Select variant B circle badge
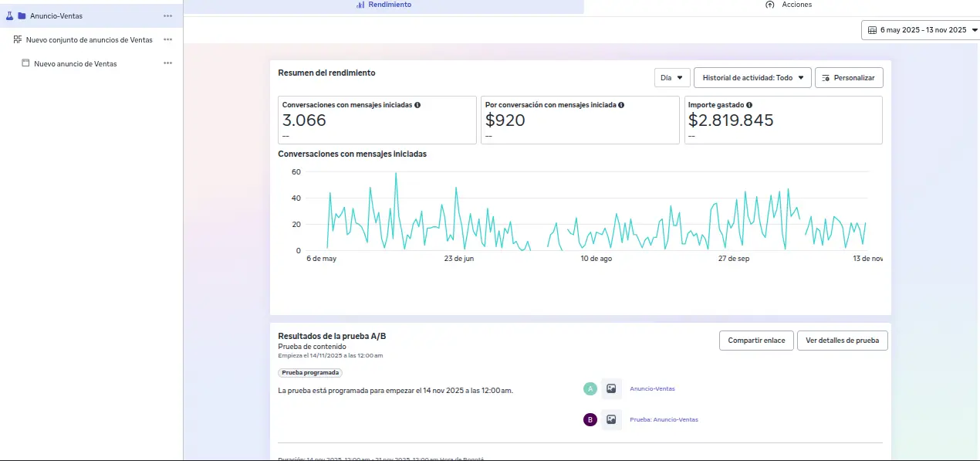The image size is (980, 461). pyautogui.click(x=590, y=419)
